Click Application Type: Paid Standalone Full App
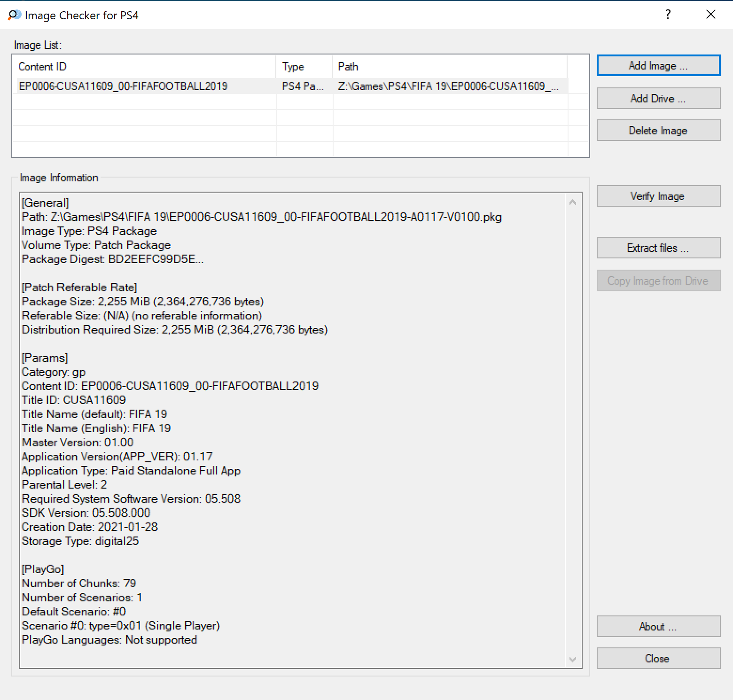The image size is (733, 700). [x=131, y=470]
